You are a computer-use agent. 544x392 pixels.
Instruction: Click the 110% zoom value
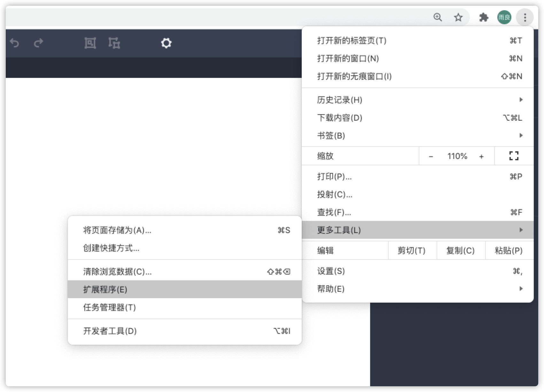coord(457,156)
